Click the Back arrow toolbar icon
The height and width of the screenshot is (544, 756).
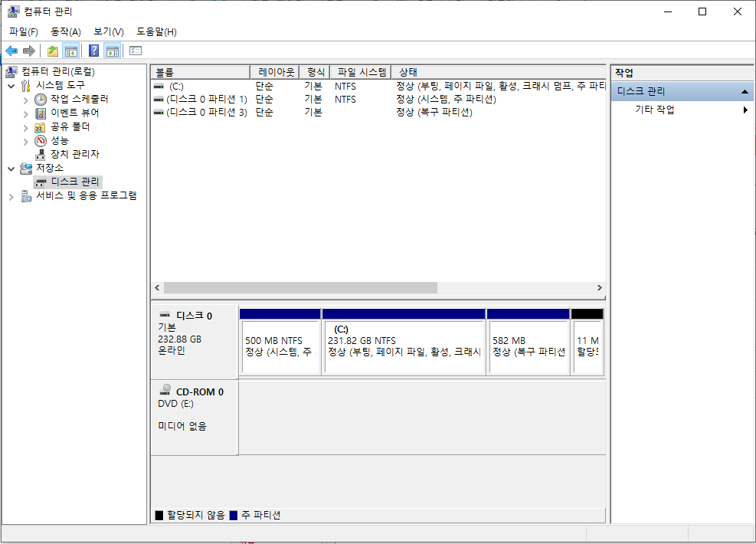(11, 51)
